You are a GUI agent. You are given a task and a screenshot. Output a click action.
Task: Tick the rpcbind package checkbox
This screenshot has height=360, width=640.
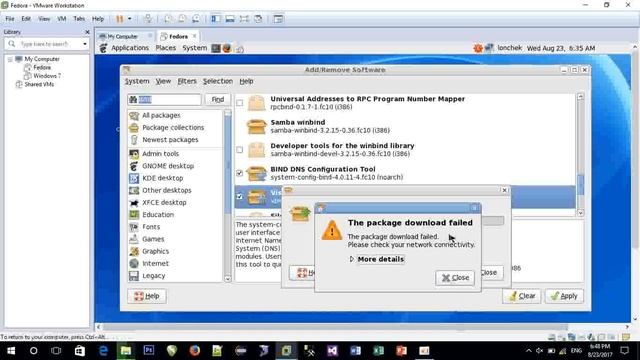[x=240, y=103]
